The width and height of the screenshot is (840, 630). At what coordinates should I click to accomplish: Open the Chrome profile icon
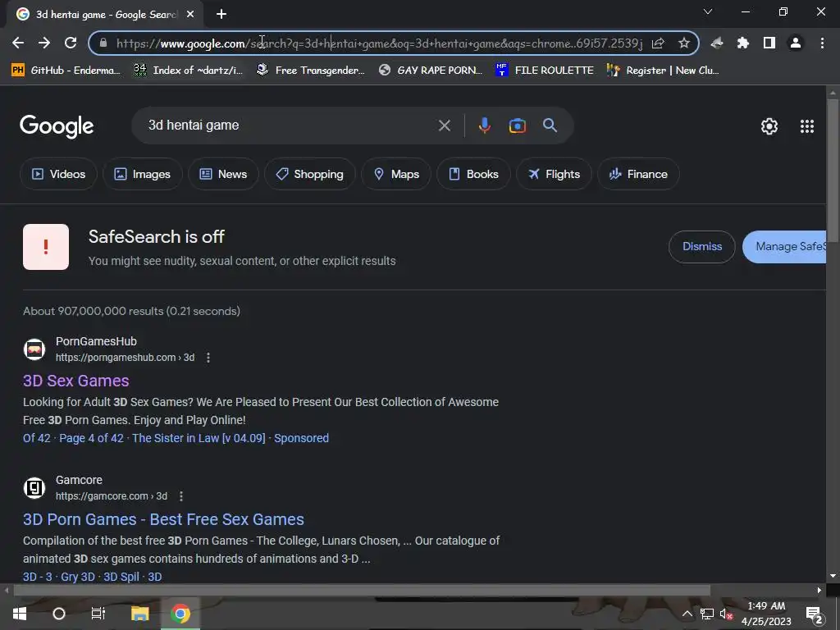(796, 43)
